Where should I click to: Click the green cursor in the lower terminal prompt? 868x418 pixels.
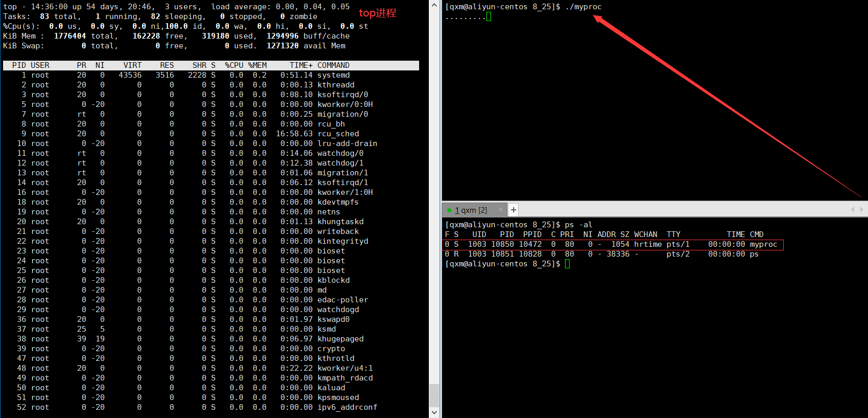[567, 264]
